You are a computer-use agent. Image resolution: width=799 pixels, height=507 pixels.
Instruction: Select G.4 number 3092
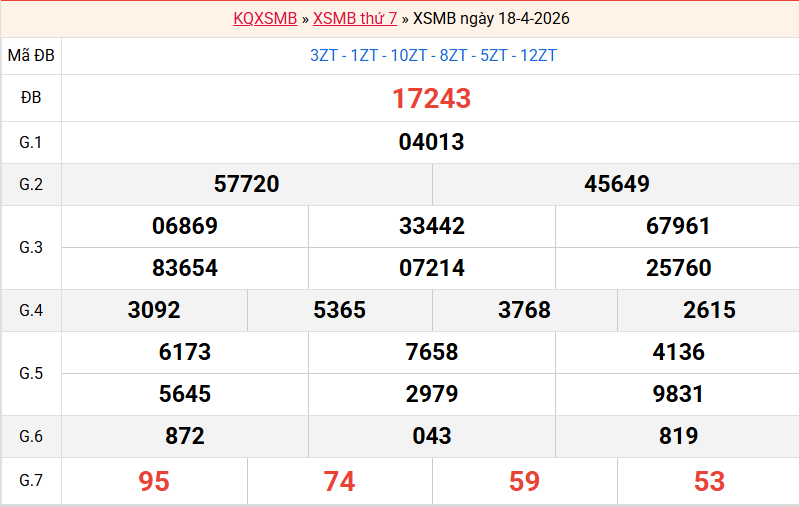154,310
